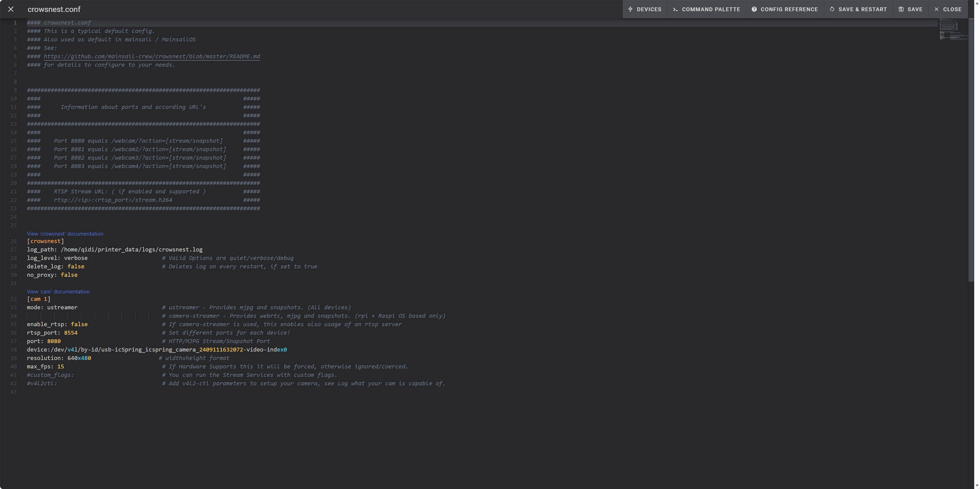Click the X icon beside crowsnest.conf title
This screenshot has height=489, width=980.
(11, 9)
